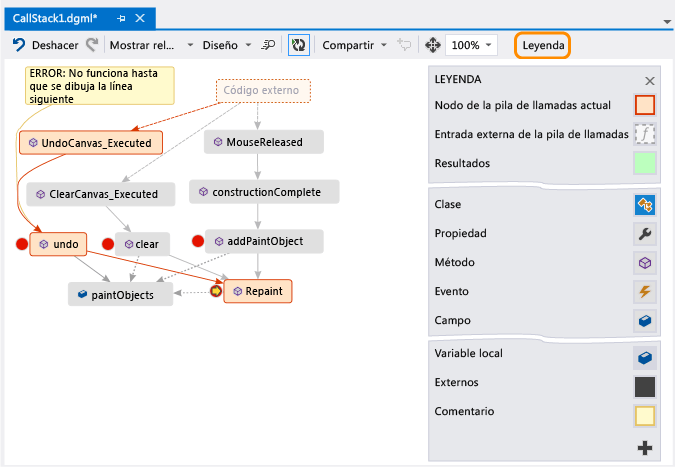675x467 pixels.
Task: Click the Evento lightning bolt icon
Action: [645, 292]
